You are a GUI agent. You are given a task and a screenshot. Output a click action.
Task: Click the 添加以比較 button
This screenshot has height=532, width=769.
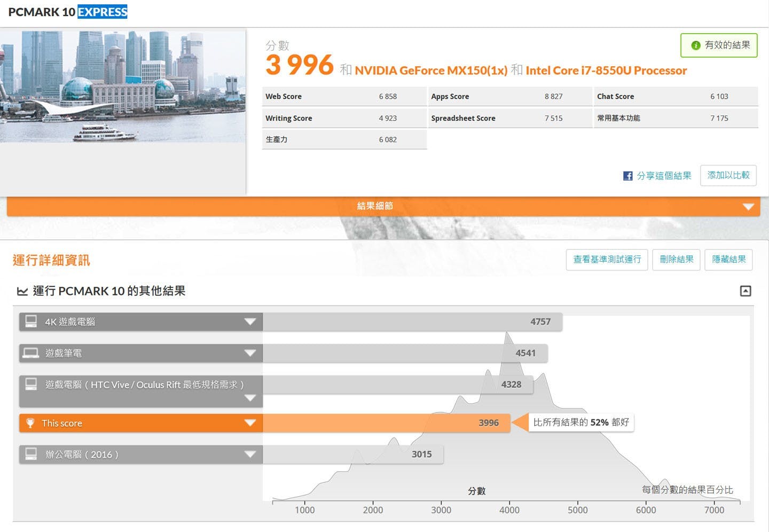pyautogui.click(x=728, y=175)
